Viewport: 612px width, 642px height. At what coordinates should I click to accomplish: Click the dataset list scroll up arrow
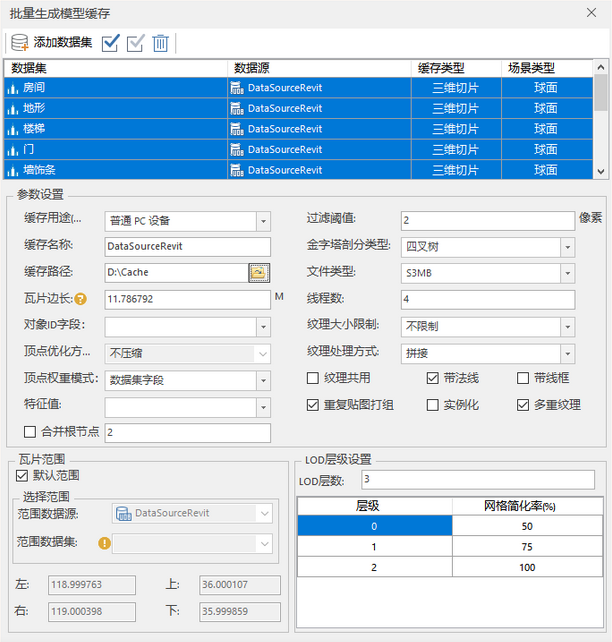601,67
